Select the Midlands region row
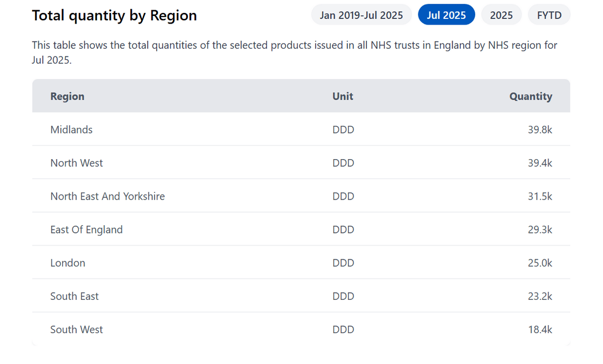 tap(71, 130)
